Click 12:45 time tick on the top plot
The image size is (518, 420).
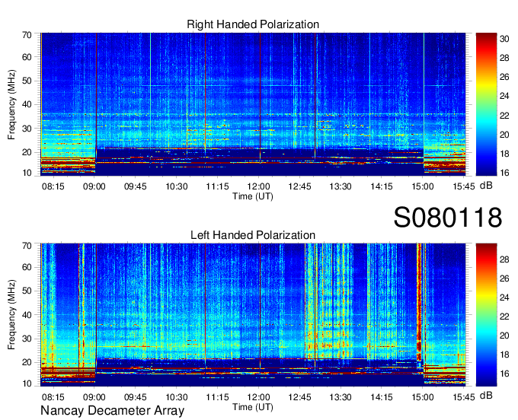tap(299, 186)
